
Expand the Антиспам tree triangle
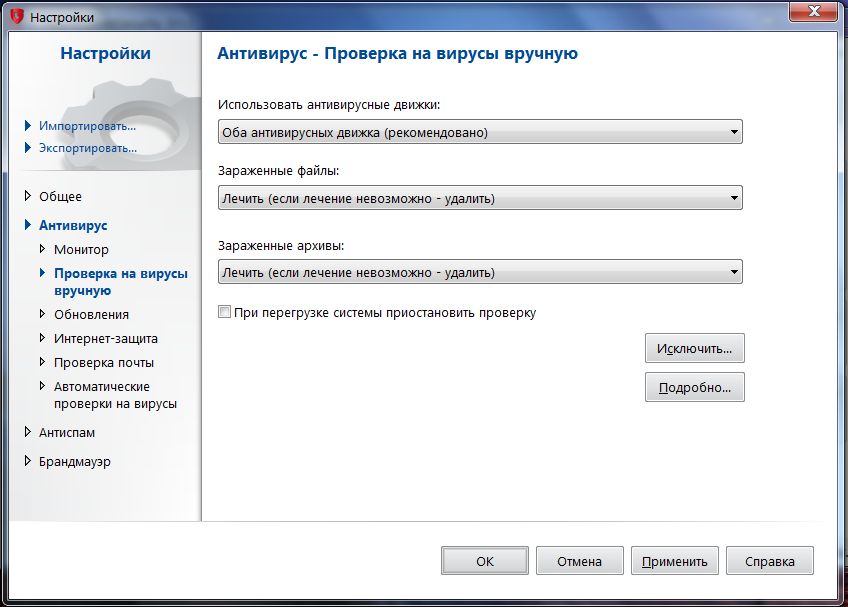pyautogui.click(x=28, y=432)
